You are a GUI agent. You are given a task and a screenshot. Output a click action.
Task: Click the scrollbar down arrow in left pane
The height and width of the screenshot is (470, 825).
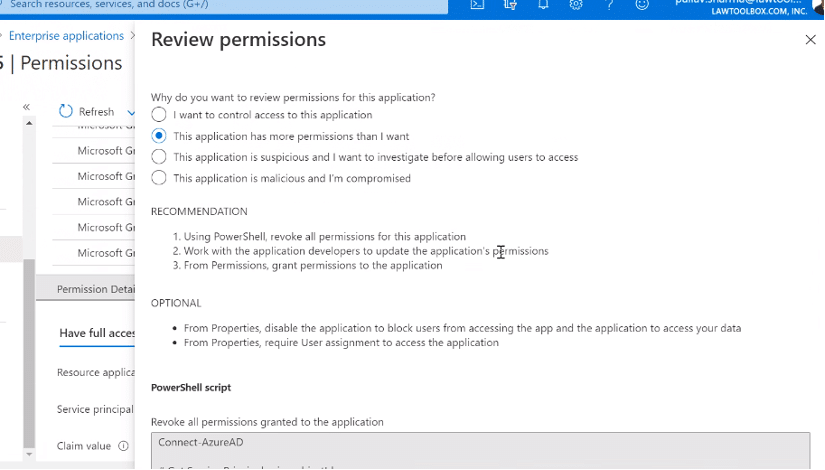click(29, 454)
